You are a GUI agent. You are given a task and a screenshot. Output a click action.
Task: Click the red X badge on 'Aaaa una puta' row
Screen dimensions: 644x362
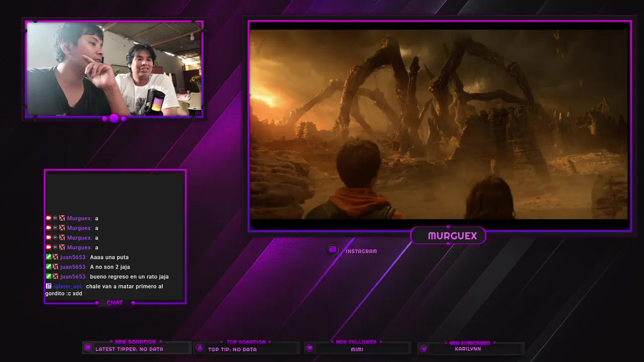55,257
